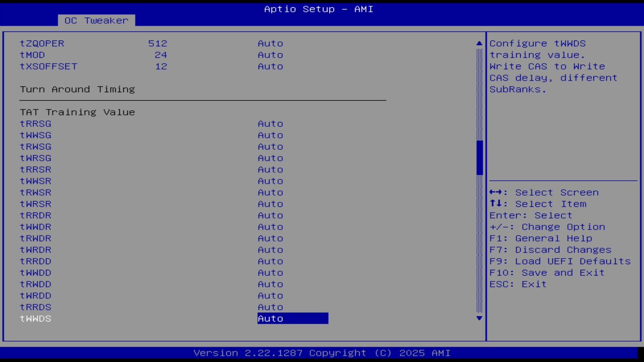
Task: Click the TAT Training Value heading
Action: (x=77, y=112)
